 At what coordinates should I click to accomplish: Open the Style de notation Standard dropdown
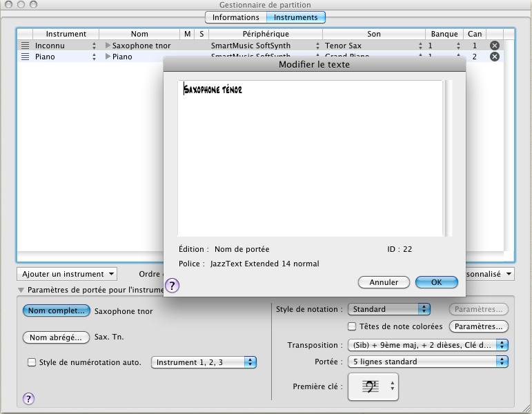pyautogui.click(x=388, y=309)
